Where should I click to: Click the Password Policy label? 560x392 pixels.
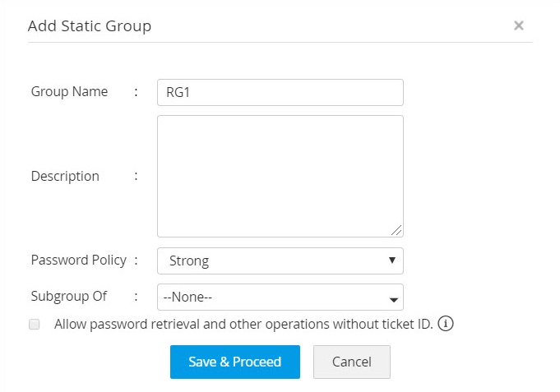[78, 261]
